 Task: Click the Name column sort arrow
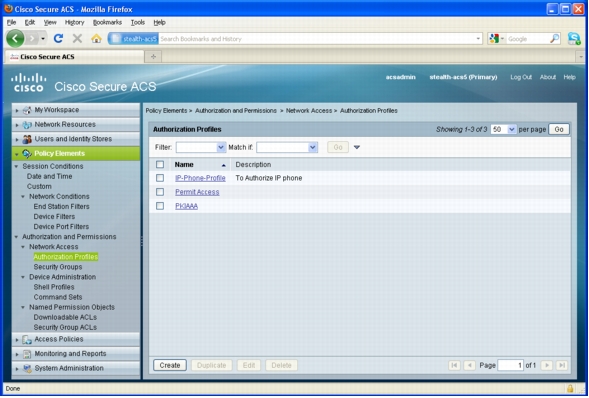[224, 165]
